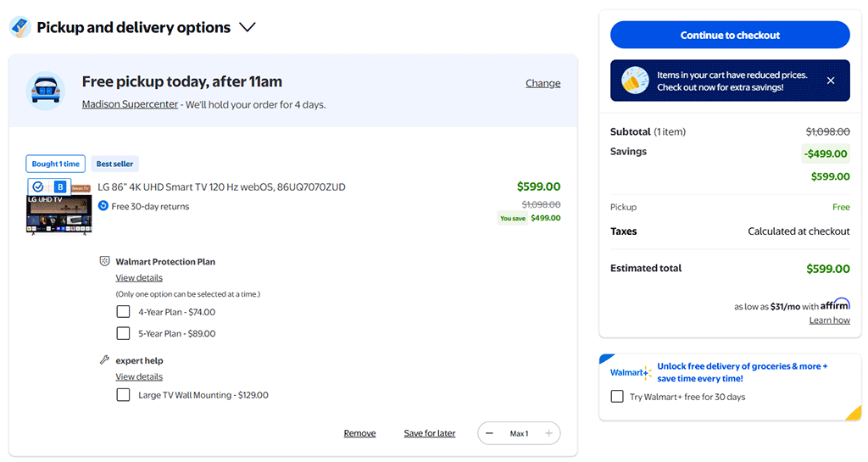
Task: Open the Madison Supercenter store link
Action: [130, 104]
